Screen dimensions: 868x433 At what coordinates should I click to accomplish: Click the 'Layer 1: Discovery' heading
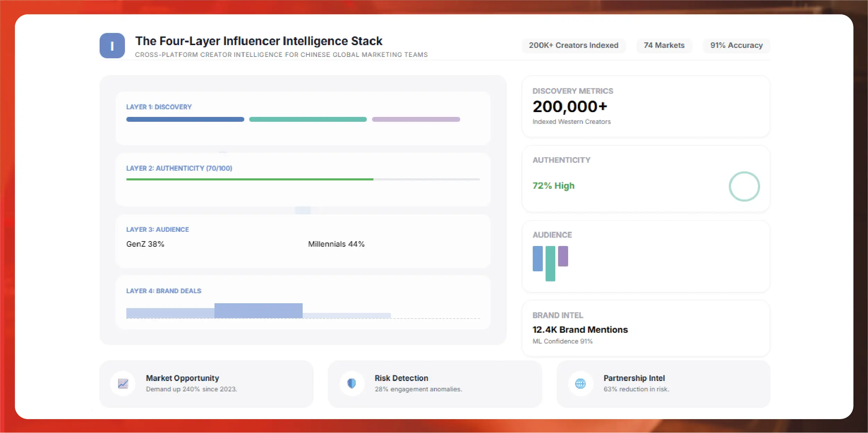coord(159,107)
